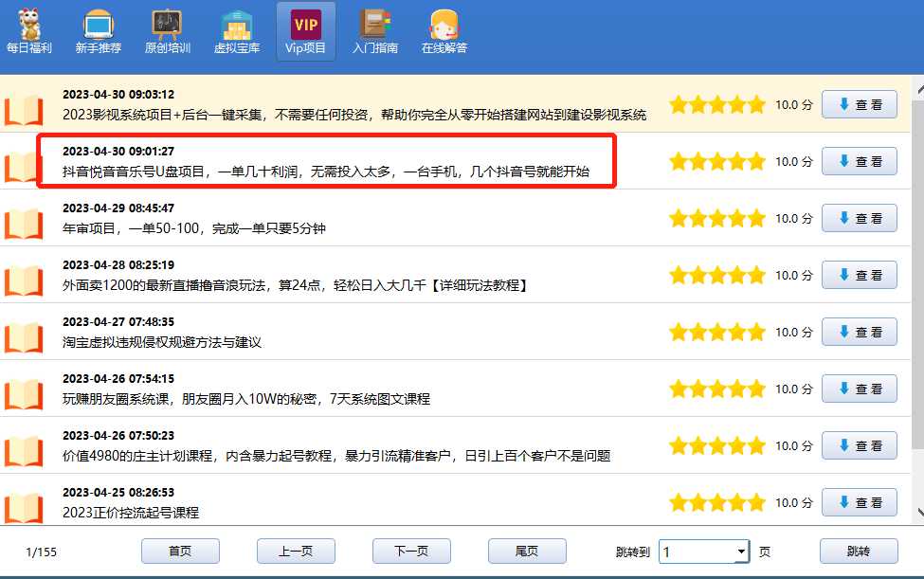Select title 年审项目，一单50-100
The width and height of the screenshot is (924, 579).
coord(194,228)
